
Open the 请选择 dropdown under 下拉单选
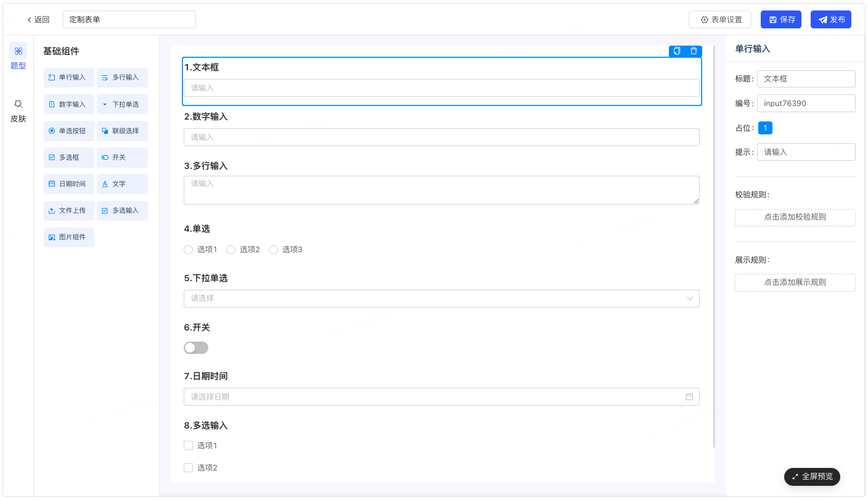441,298
